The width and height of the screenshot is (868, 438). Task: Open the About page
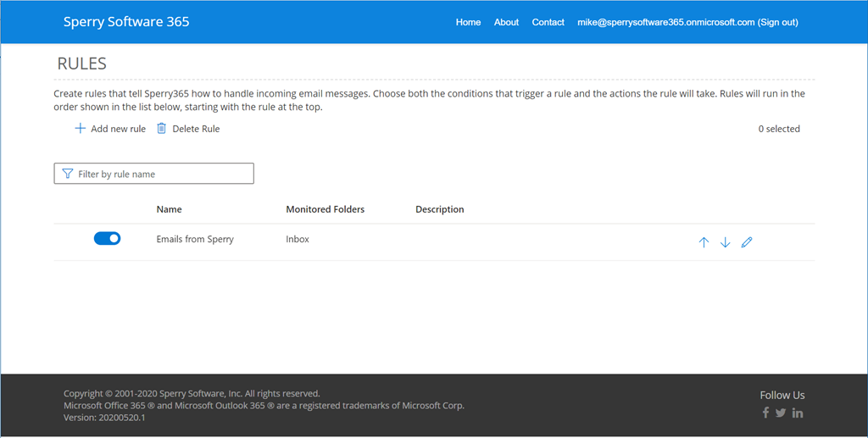click(x=507, y=22)
